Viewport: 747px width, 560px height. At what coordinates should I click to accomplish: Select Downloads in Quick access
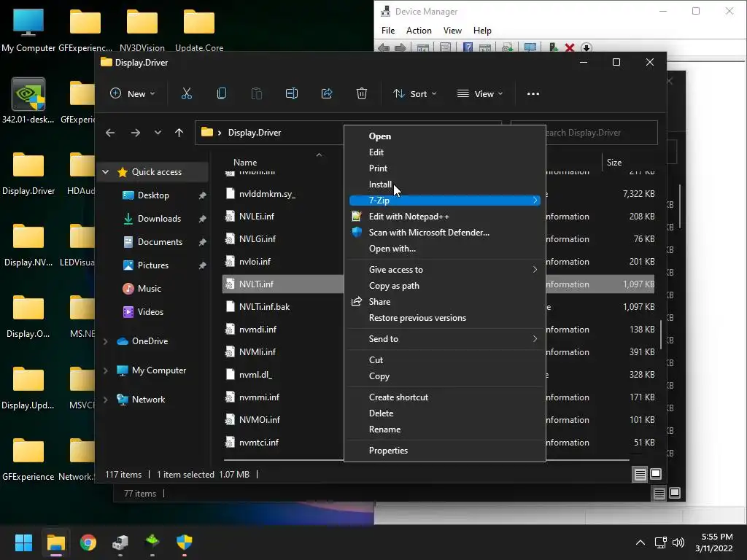tap(159, 219)
